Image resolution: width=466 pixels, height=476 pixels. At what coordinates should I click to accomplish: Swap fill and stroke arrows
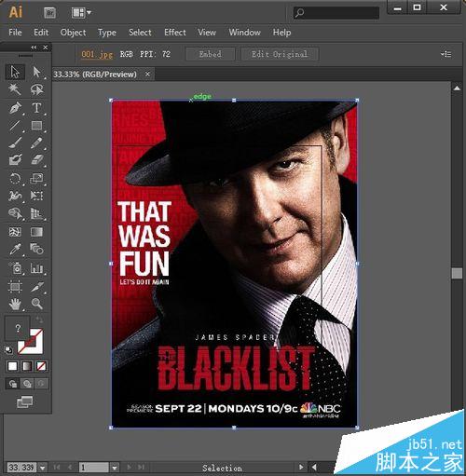40,320
